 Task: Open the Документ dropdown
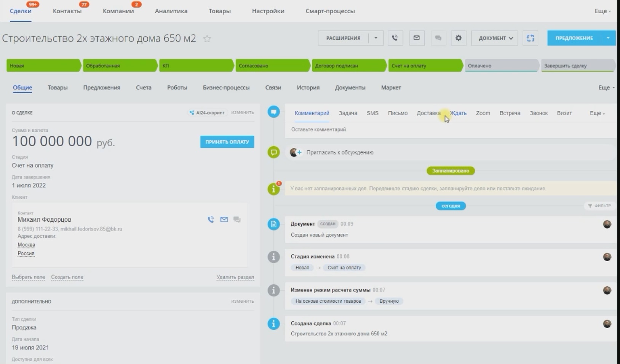coord(495,38)
